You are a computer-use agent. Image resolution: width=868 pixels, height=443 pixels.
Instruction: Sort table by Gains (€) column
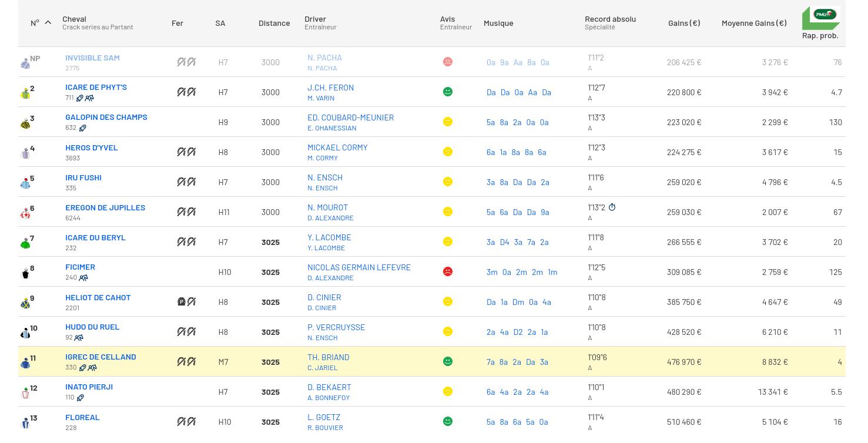point(683,23)
